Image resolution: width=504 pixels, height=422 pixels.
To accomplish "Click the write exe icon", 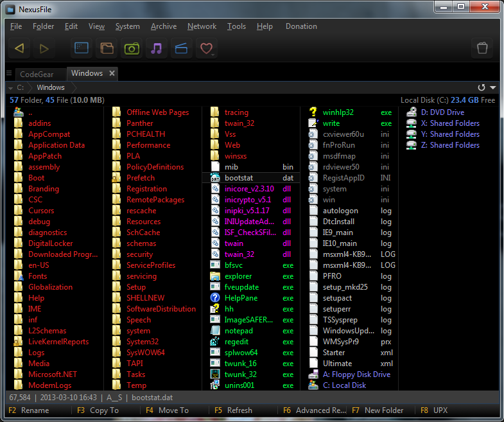I will point(313,123).
